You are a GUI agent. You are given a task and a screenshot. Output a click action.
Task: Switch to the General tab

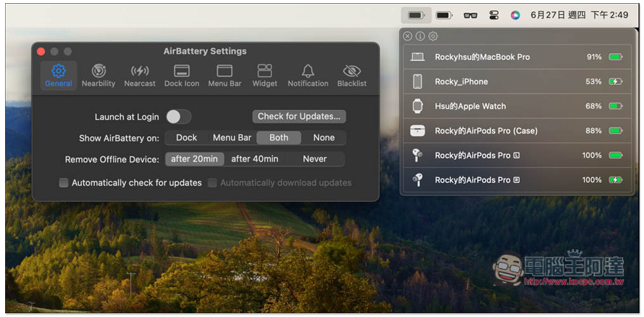coord(59,75)
